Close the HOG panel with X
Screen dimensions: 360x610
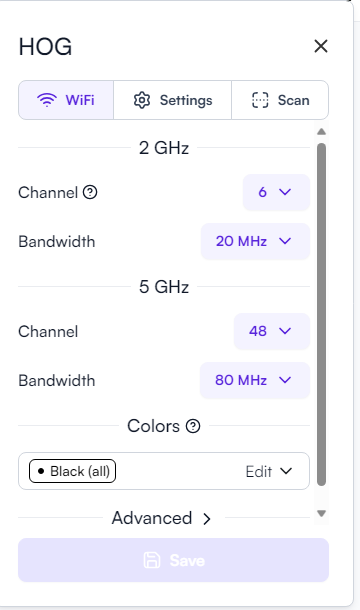(321, 46)
